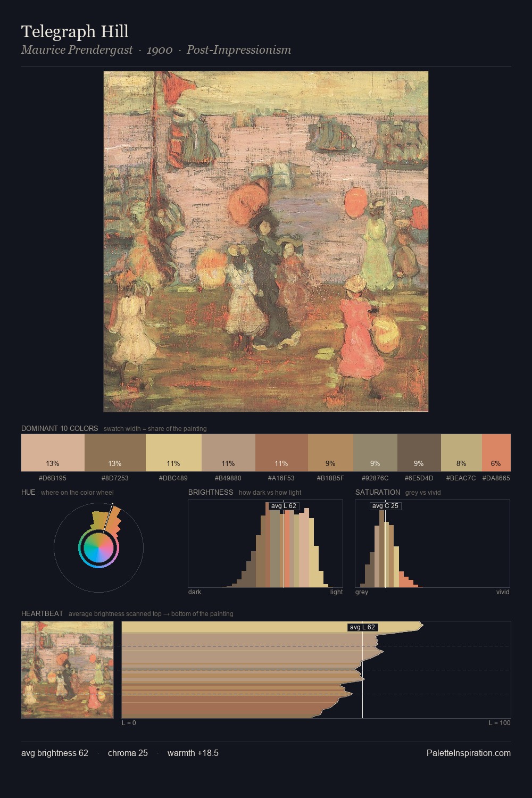532x798 pixels.
Task: Click the #D6B195 color swatch
Action: [53, 453]
